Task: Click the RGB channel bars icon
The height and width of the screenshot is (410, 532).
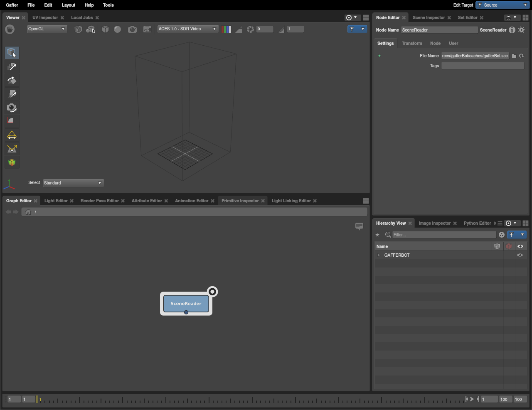Action: (227, 29)
